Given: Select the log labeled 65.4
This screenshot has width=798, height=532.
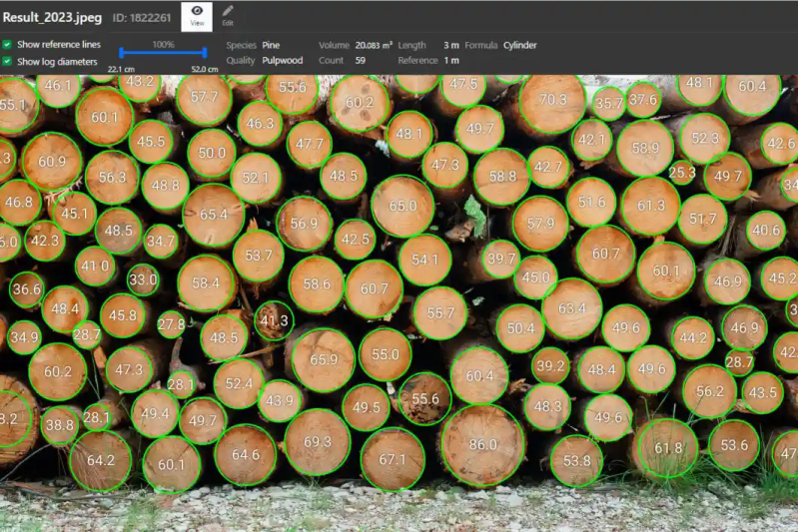Looking at the screenshot, I should pos(214,215).
